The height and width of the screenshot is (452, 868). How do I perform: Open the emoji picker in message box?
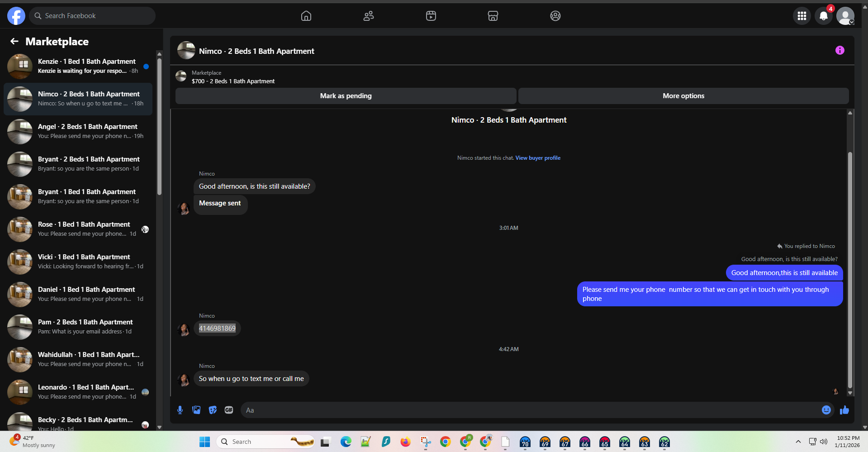coord(826,410)
